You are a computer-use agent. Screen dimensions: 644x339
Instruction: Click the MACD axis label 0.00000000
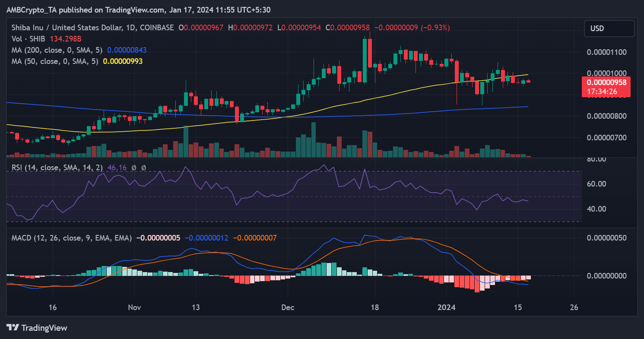pos(606,276)
